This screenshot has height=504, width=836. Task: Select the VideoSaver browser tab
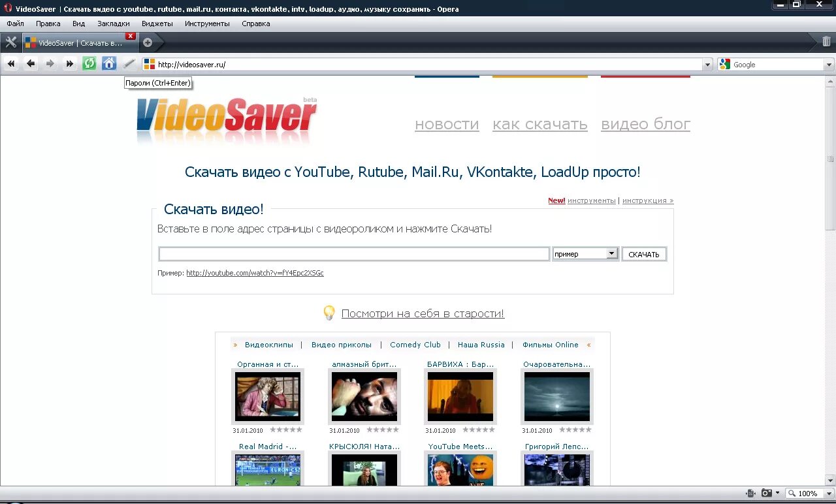coord(80,42)
